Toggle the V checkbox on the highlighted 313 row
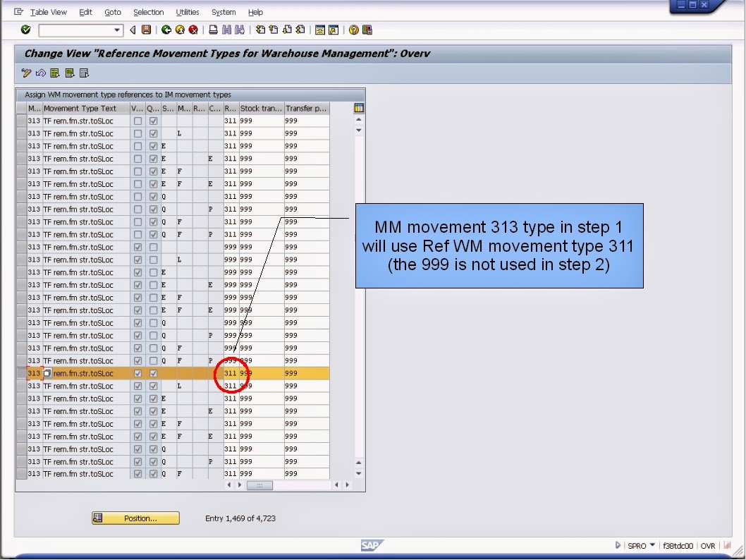The width and height of the screenshot is (746, 560). 137,373
